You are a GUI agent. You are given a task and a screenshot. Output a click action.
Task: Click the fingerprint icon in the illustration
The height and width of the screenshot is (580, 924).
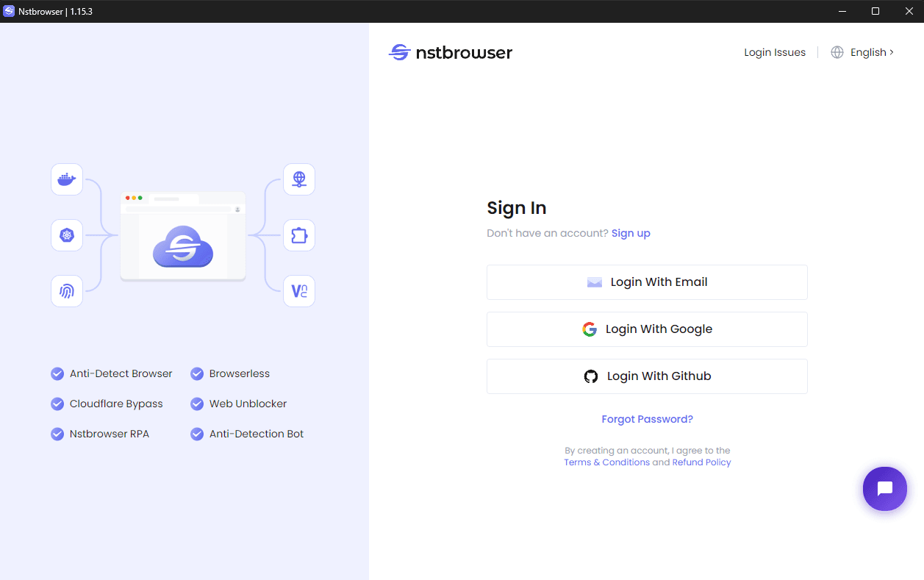point(67,290)
